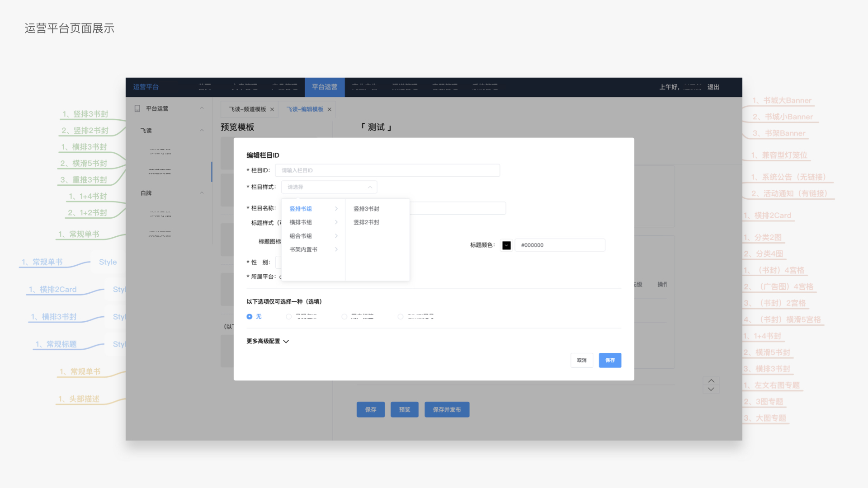868x488 pixels.
Task: Select the second radio option after 无
Action: (344, 317)
